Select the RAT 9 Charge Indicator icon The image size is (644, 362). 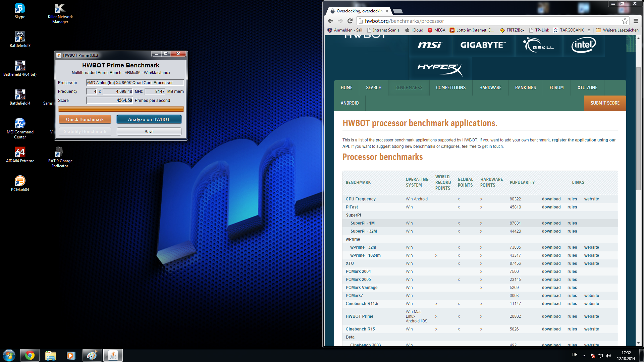click(x=60, y=157)
